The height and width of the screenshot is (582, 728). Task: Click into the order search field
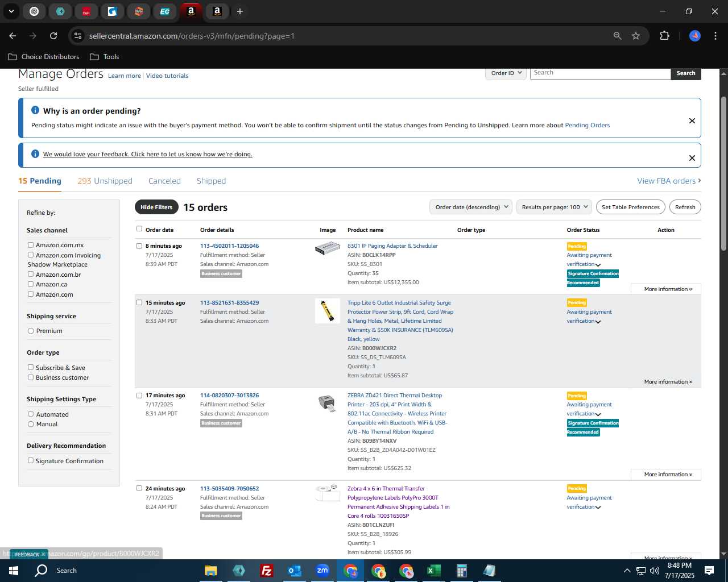[x=600, y=73]
